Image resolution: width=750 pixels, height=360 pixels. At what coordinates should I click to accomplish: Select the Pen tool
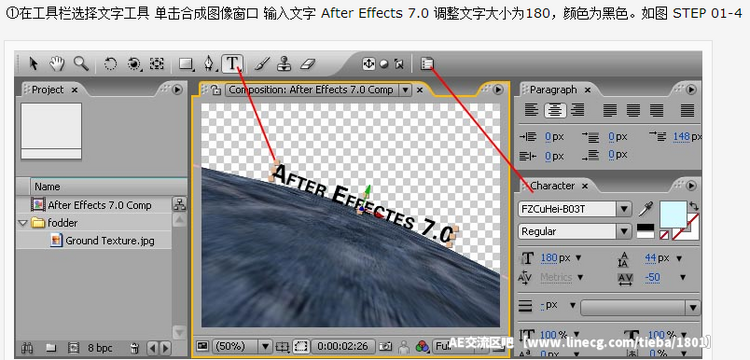pyautogui.click(x=209, y=64)
